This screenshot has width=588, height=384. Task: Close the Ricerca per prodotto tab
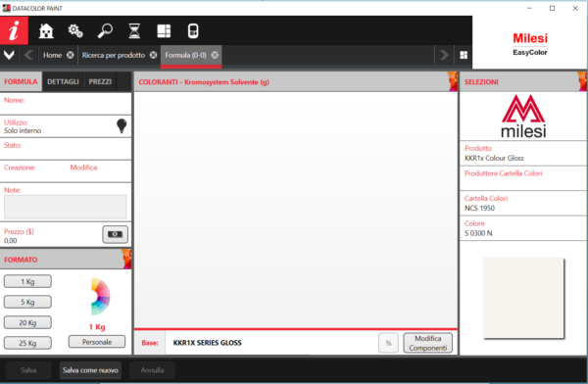[154, 55]
